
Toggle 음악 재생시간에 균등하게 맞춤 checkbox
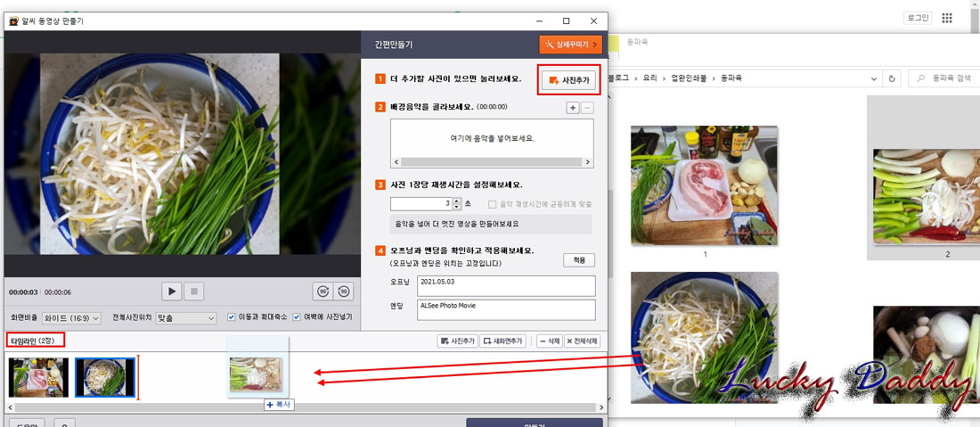click(x=493, y=204)
